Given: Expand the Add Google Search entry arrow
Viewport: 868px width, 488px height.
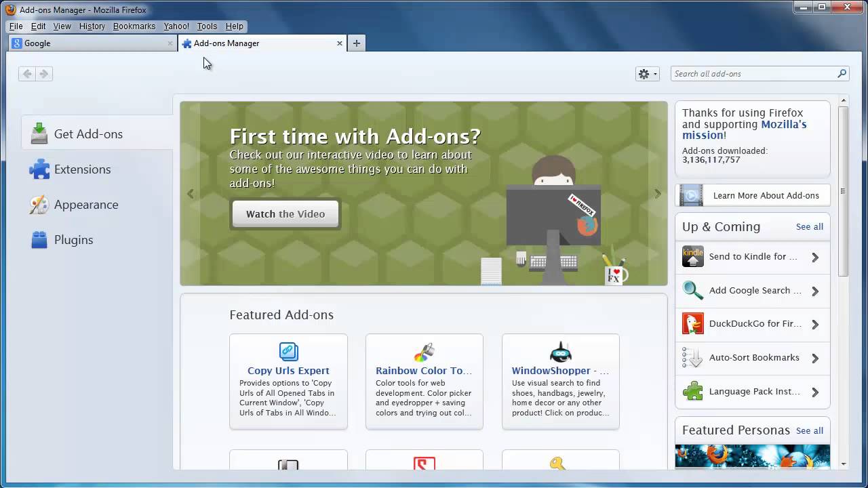Looking at the screenshot, I should point(815,291).
